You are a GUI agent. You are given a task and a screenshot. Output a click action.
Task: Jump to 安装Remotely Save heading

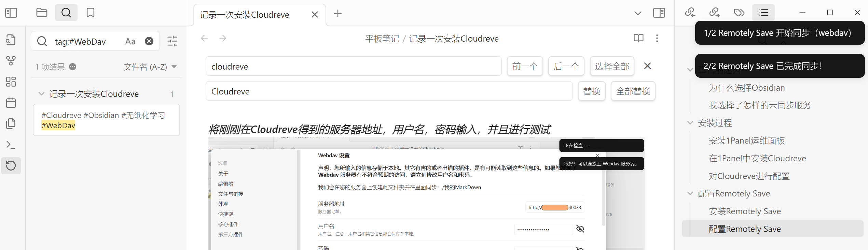745,211
